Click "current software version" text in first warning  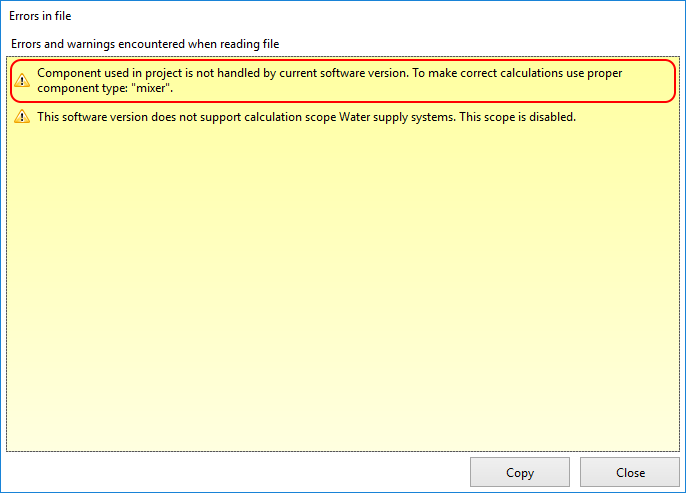(x=336, y=74)
